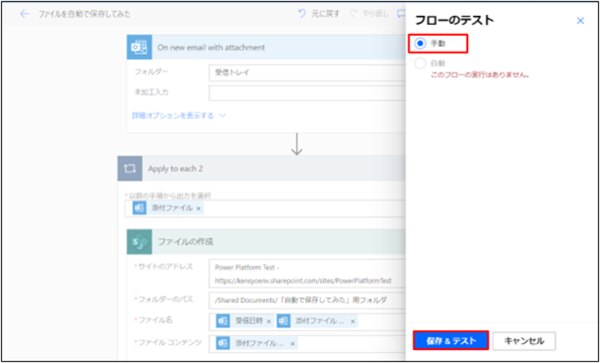Click the 添付ファイル token icon in ファイル名
The height and width of the screenshot is (363, 600).
pyautogui.click(x=284, y=321)
